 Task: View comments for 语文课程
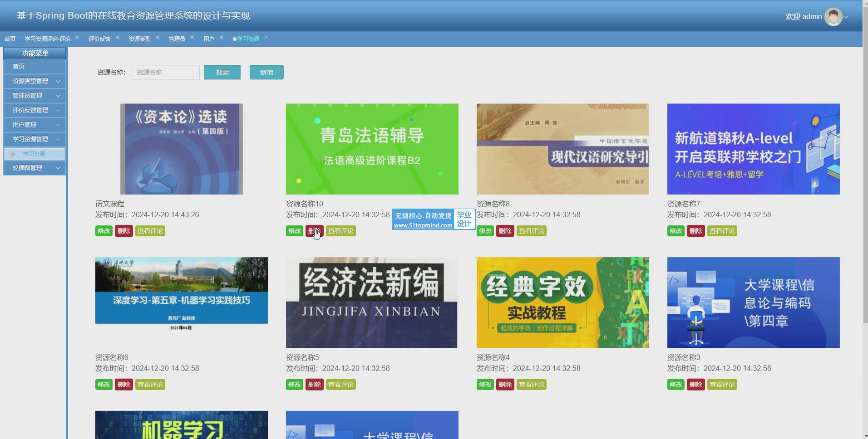(150, 231)
